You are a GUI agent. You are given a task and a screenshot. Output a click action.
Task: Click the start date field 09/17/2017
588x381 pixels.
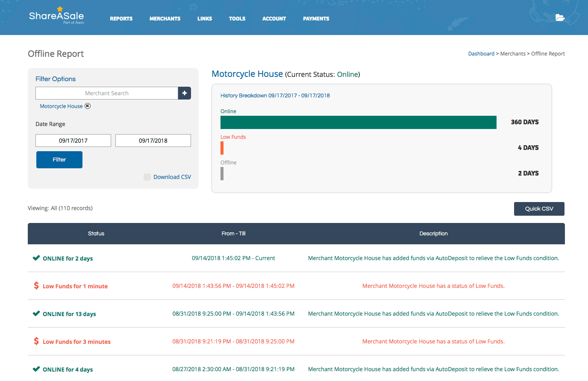(73, 141)
